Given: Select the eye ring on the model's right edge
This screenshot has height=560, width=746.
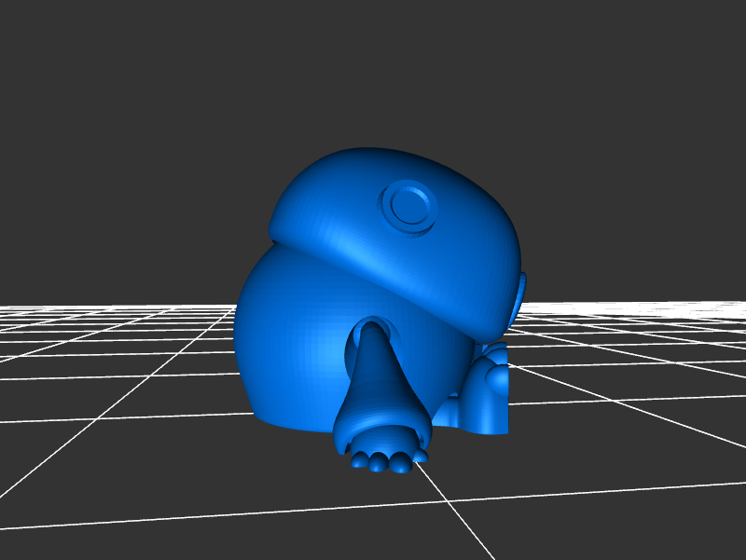Looking at the screenshot, I should pos(518,298).
